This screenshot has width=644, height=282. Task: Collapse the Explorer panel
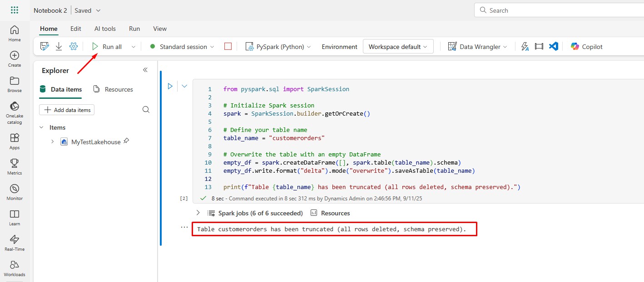point(145,70)
